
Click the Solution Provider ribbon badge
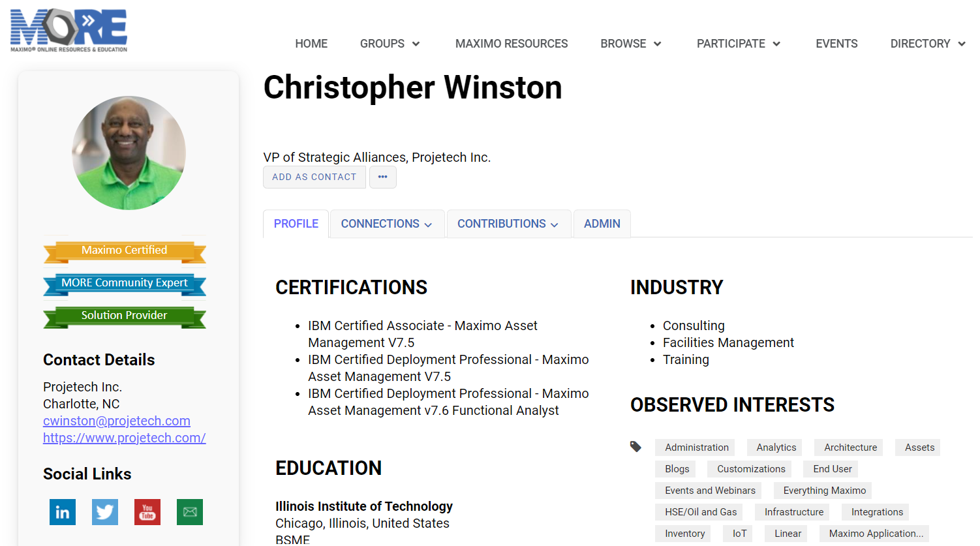tap(125, 316)
